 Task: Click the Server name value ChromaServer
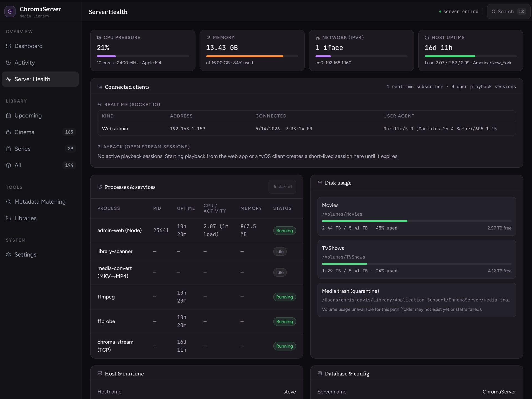click(x=499, y=392)
